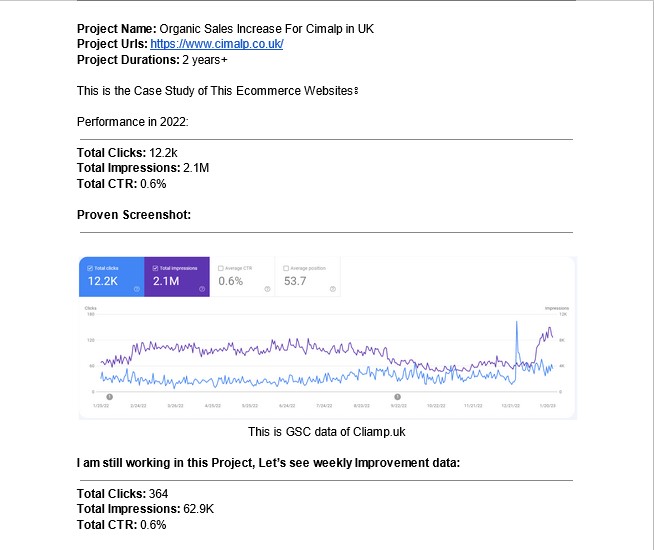Viewport: 654px width, 550px height.
Task: Click help icon on Average position card
Action: pos(332,289)
